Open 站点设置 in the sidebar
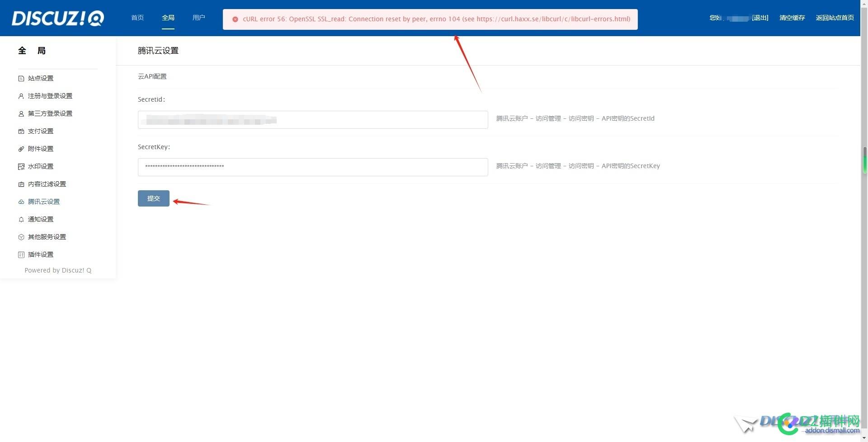868x442 pixels. pos(41,78)
